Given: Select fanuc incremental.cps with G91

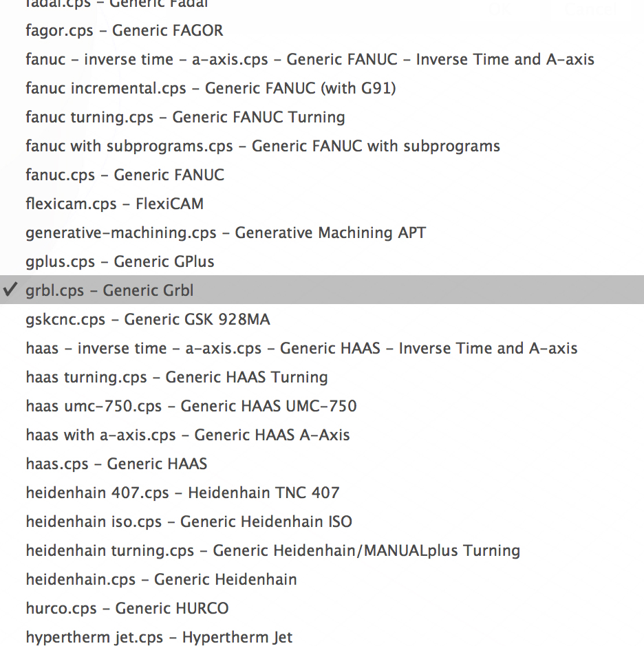Looking at the screenshot, I should (x=211, y=88).
